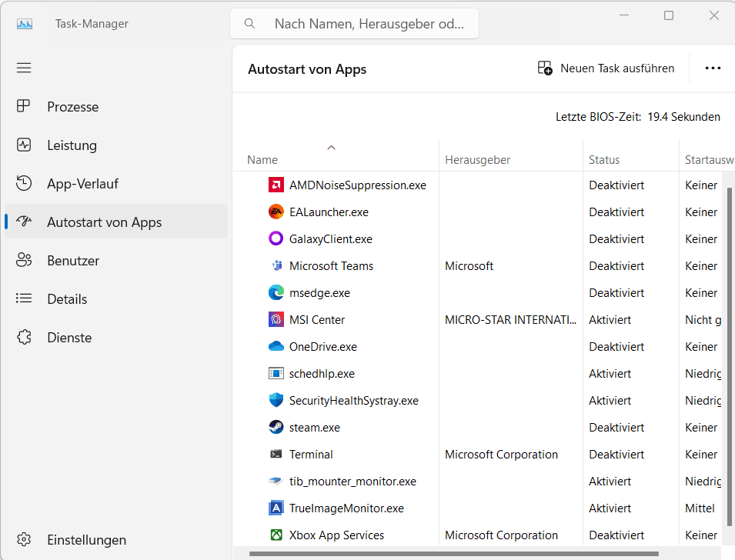Go to the Dienste section
The image size is (735, 560).
[x=69, y=338]
